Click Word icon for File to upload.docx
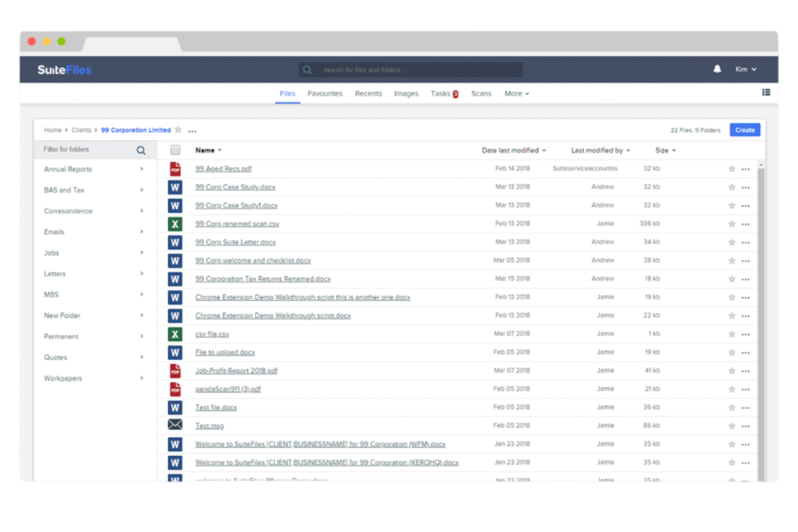Image resolution: width=798 pixels, height=532 pixels. [175, 353]
